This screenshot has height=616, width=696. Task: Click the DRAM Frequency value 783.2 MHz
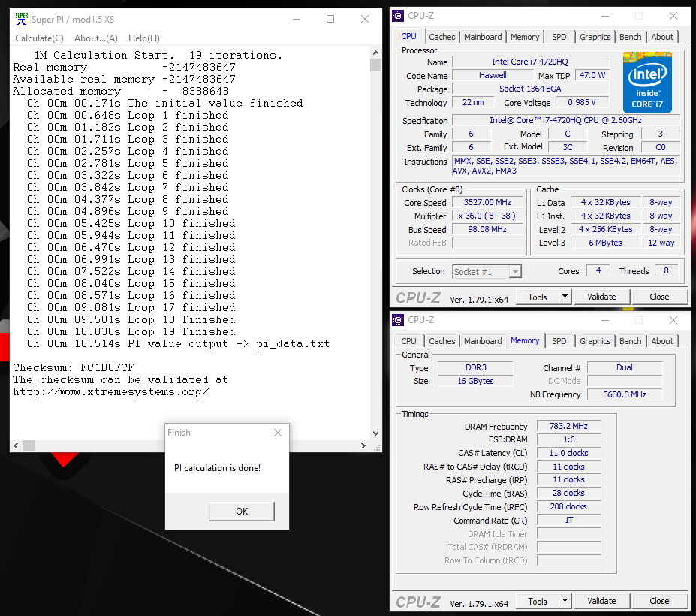point(568,427)
